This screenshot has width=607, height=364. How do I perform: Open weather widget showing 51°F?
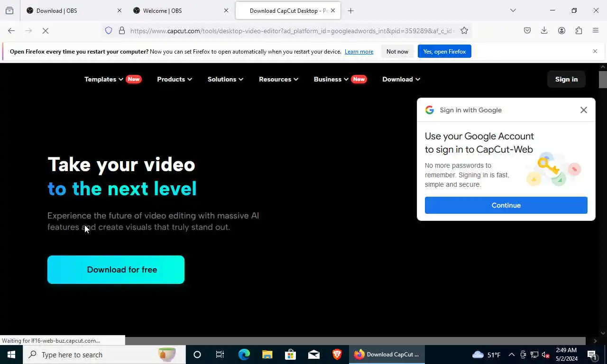(486, 355)
